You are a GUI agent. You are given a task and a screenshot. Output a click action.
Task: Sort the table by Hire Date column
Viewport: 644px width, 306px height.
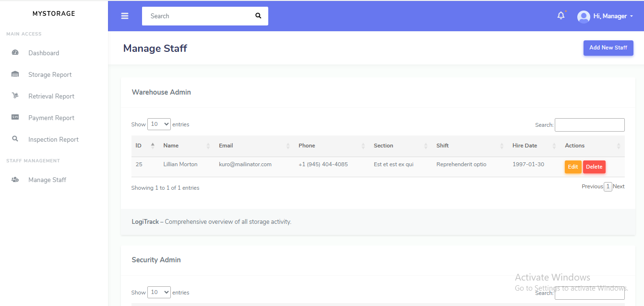(x=533, y=146)
